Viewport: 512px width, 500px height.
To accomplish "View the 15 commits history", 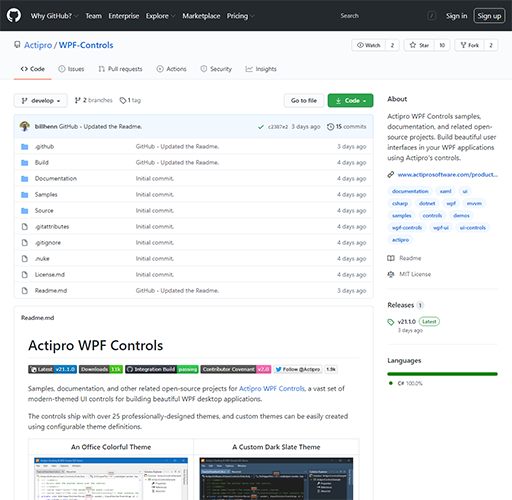I will pyautogui.click(x=347, y=127).
